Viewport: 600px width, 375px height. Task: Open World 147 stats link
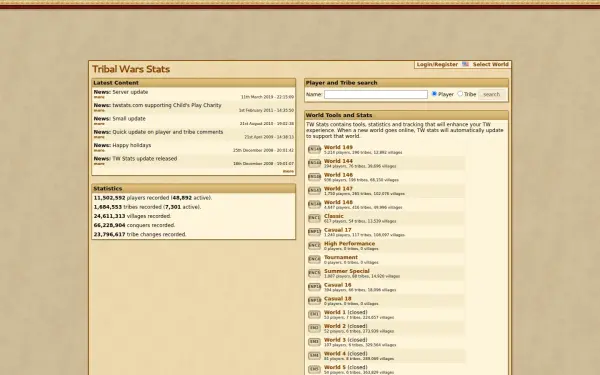click(338, 189)
